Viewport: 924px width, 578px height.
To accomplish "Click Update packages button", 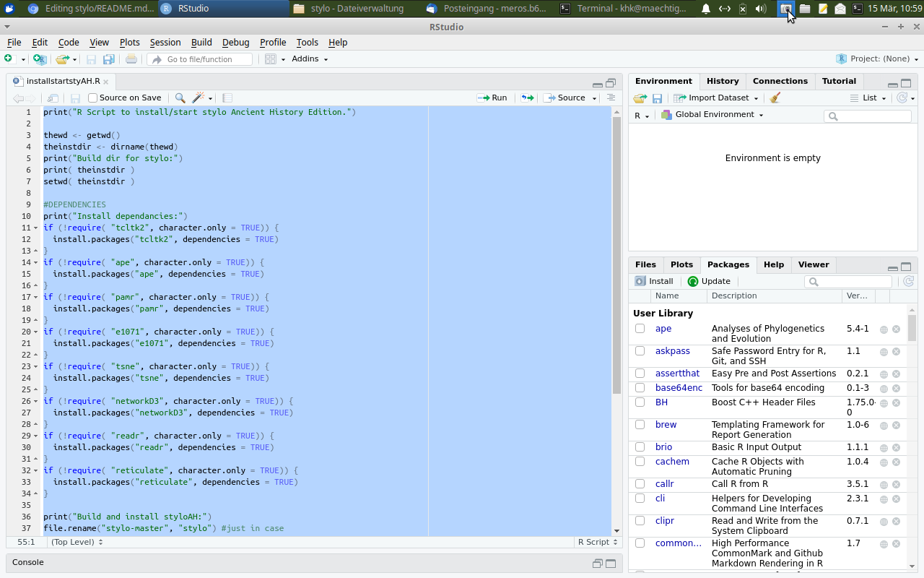I will click(709, 282).
